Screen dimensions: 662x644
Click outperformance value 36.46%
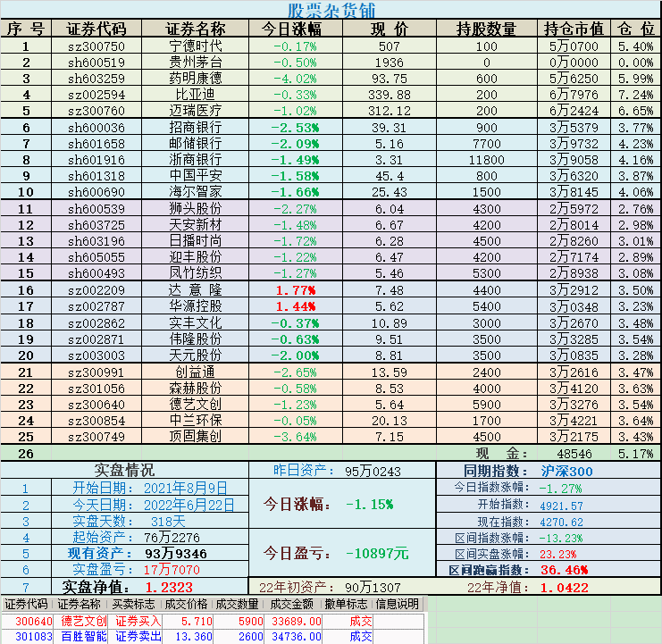565,570
